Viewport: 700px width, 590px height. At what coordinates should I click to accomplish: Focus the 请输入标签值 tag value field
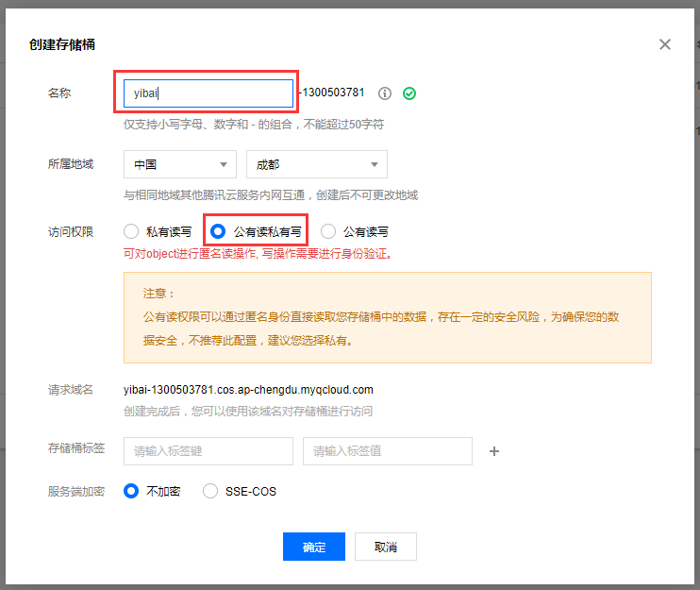pos(387,451)
